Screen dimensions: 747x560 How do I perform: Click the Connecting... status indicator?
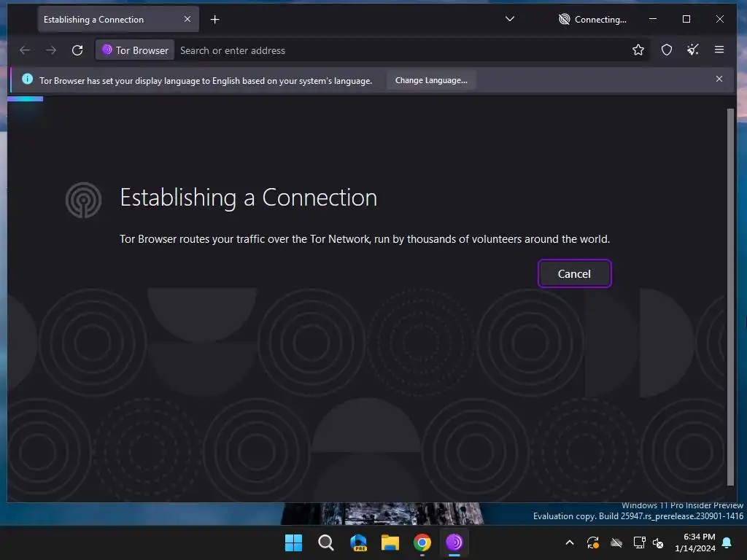592,20
